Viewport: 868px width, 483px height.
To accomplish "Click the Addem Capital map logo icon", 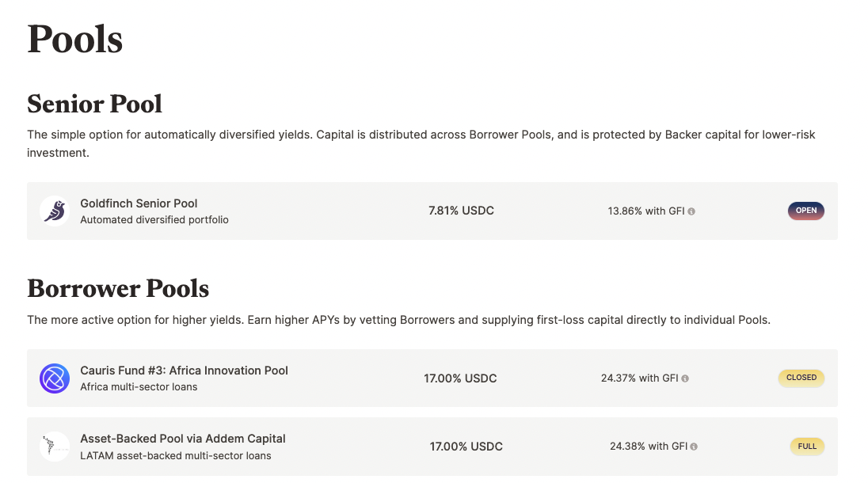I will [54, 447].
